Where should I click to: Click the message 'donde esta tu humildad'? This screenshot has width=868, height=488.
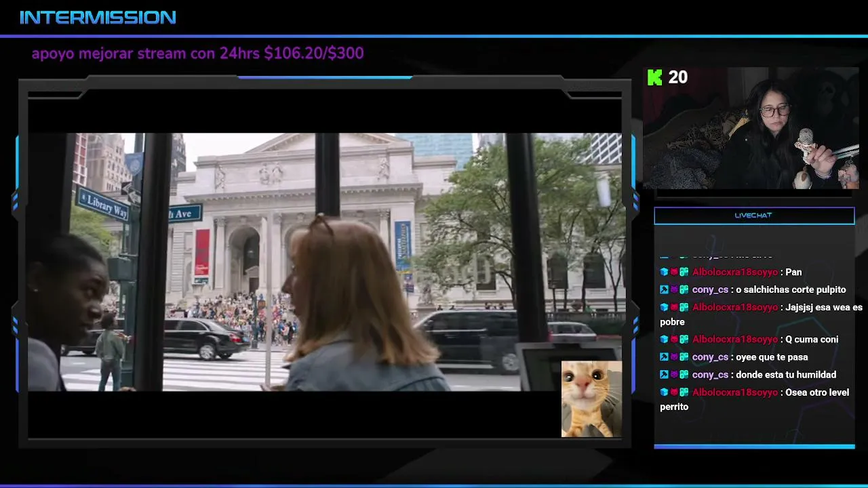[x=786, y=374]
